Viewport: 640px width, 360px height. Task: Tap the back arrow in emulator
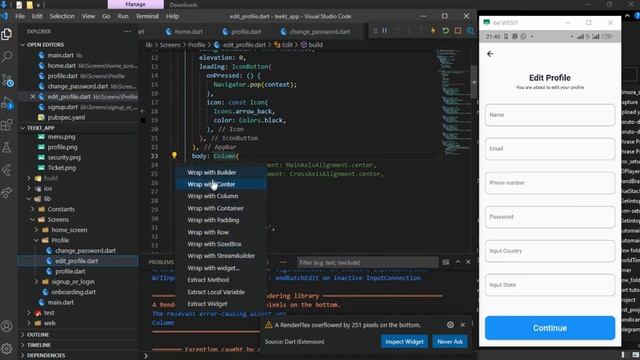click(490, 54)
